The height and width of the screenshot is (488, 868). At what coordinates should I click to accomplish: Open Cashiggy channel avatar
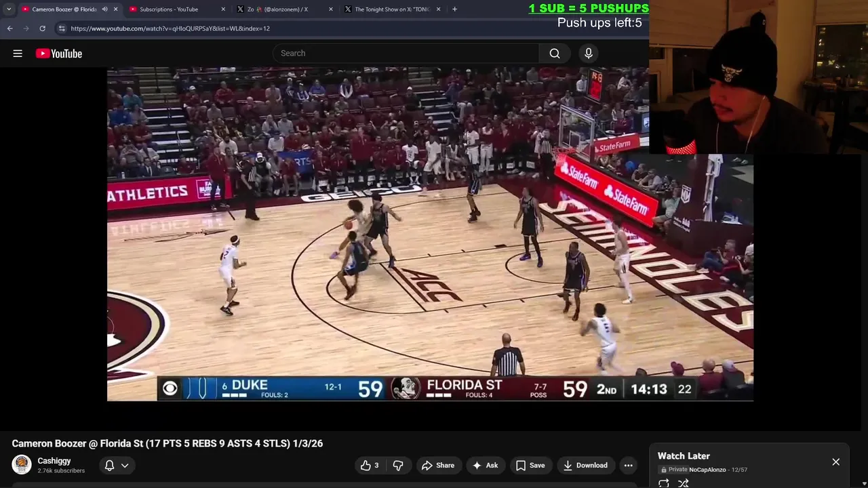pos(22,465)
